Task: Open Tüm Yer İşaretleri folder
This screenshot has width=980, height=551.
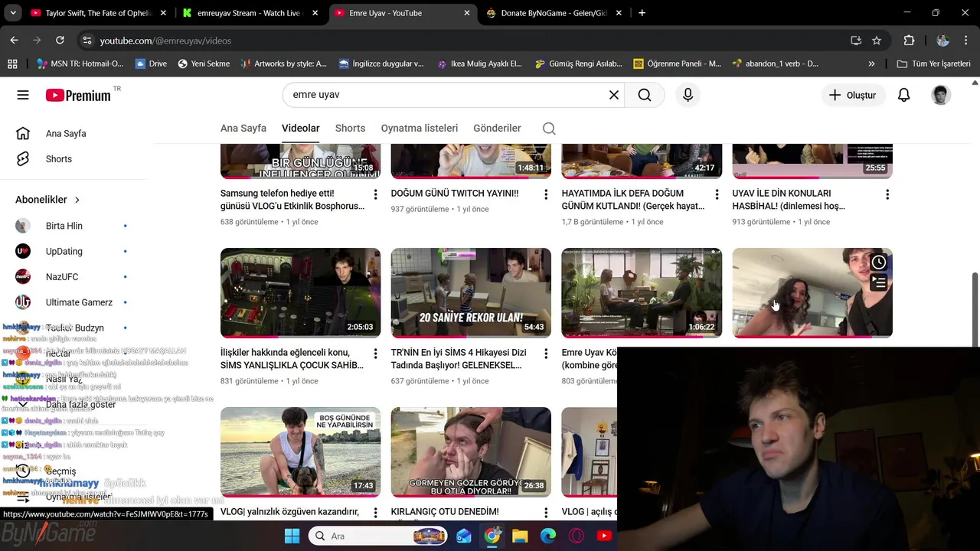Action: [933, 64]
